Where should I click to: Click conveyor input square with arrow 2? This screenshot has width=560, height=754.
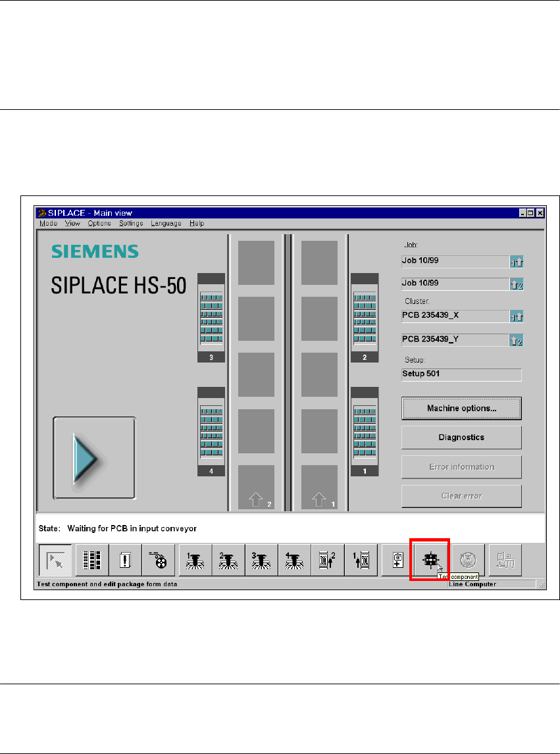click(257, 487)
